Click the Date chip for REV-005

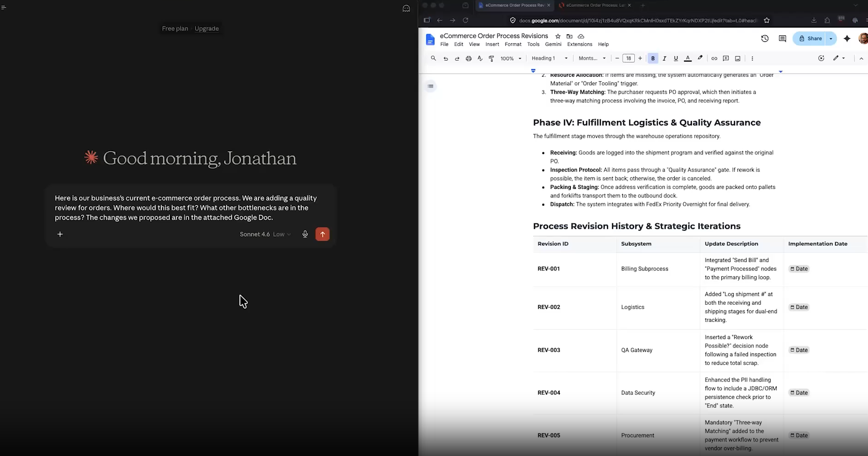click(799, 435)
